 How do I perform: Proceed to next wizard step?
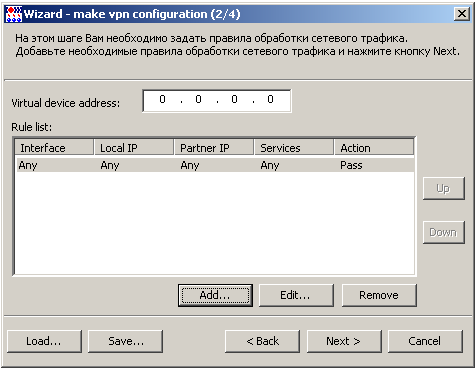pos(344,341)
